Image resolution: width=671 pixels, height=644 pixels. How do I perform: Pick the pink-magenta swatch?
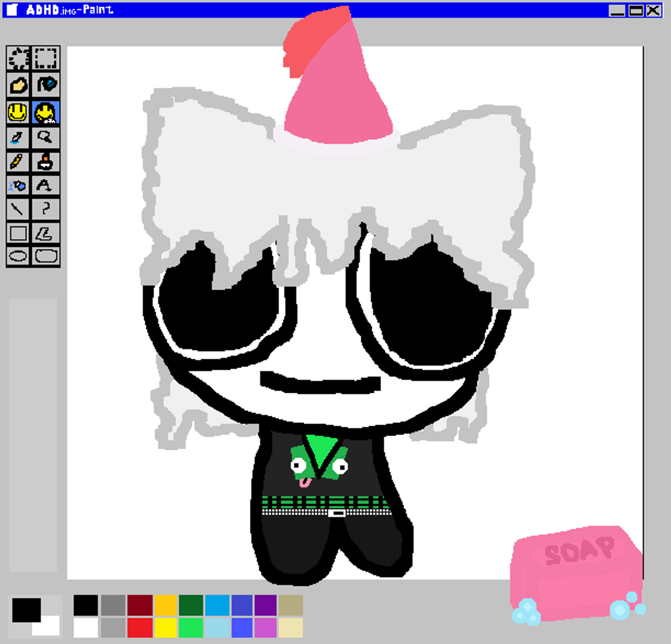click(x=266, y=627)
